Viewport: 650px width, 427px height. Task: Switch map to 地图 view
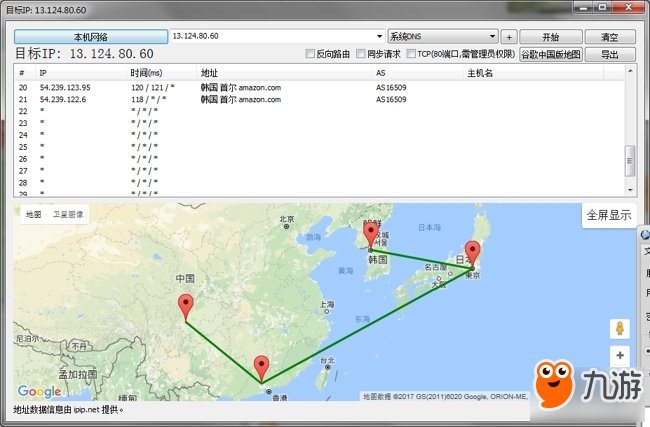pyautogui.click(x=34, y=214)
